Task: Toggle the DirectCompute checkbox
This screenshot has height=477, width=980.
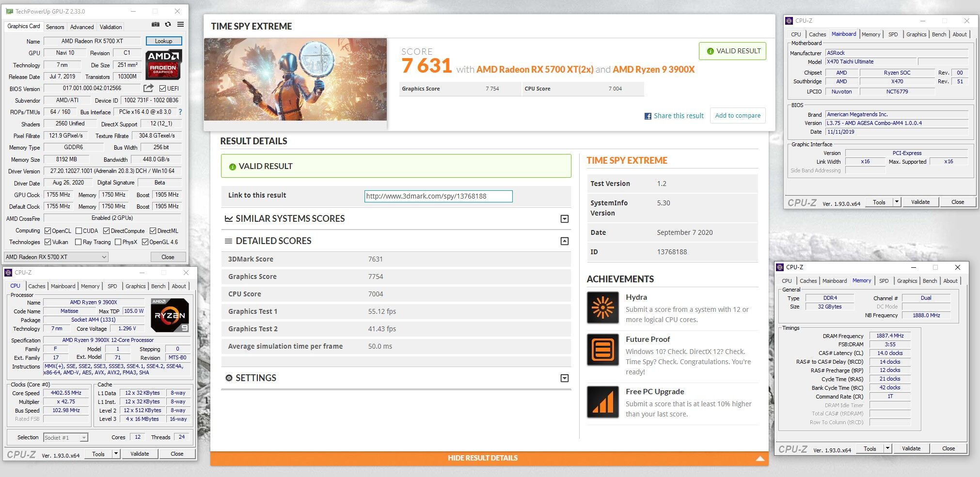Action: point(107,231)
